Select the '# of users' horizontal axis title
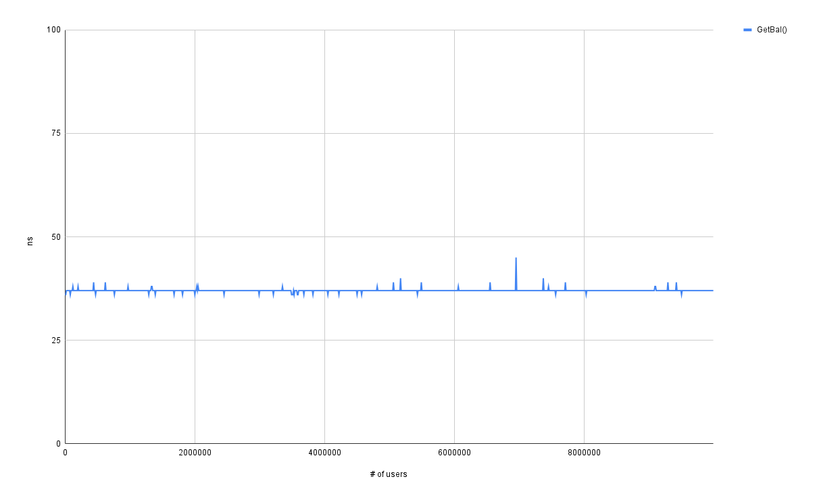 pos(389,474)
